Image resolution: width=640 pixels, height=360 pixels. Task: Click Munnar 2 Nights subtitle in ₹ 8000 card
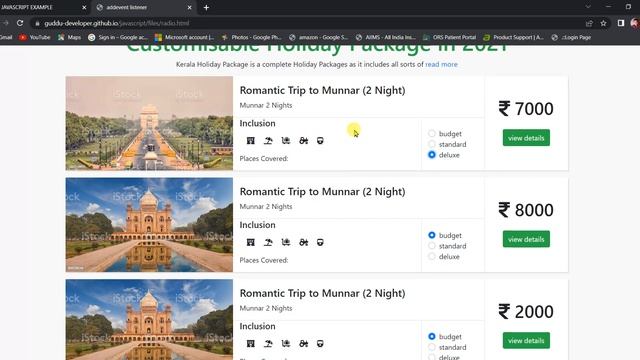266,207
